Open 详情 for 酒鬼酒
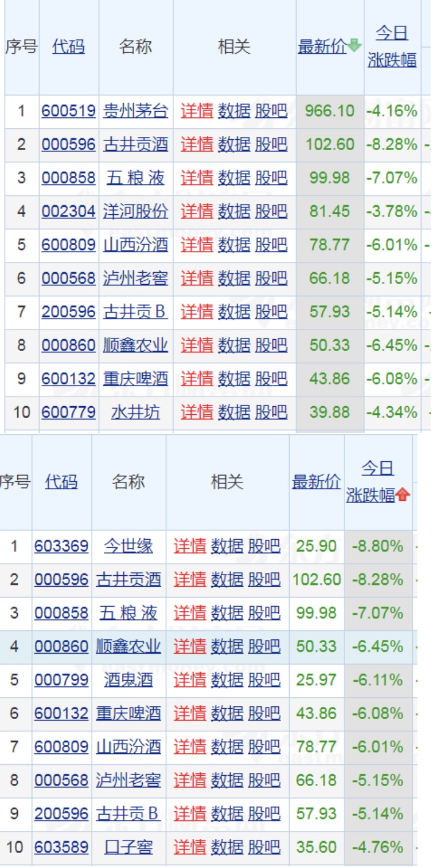 tap(190, 680)
